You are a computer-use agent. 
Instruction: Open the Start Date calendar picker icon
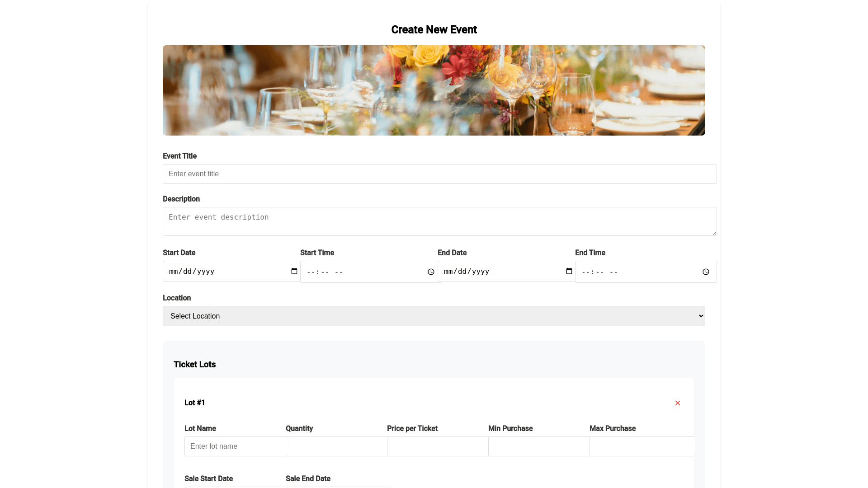pos(294,271)
